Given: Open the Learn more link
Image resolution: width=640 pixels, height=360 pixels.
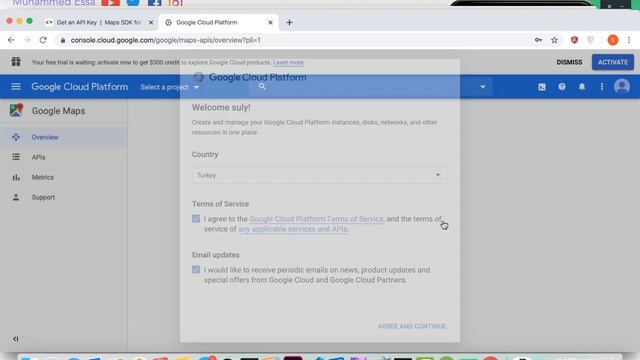Looking at the screenshot, I should point(288,62).
